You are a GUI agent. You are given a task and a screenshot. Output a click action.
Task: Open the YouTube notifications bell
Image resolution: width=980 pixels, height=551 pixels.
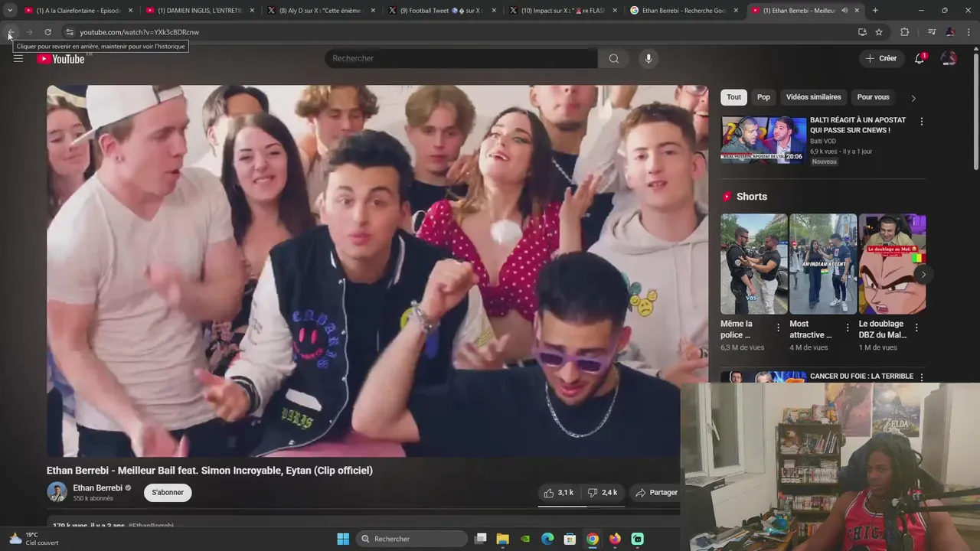920,58
